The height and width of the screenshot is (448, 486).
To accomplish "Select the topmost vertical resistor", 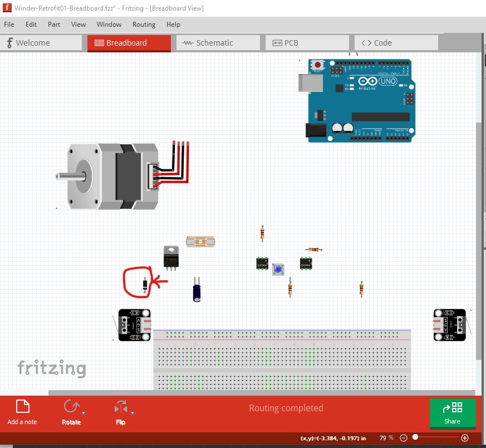I will coord(262,233).
